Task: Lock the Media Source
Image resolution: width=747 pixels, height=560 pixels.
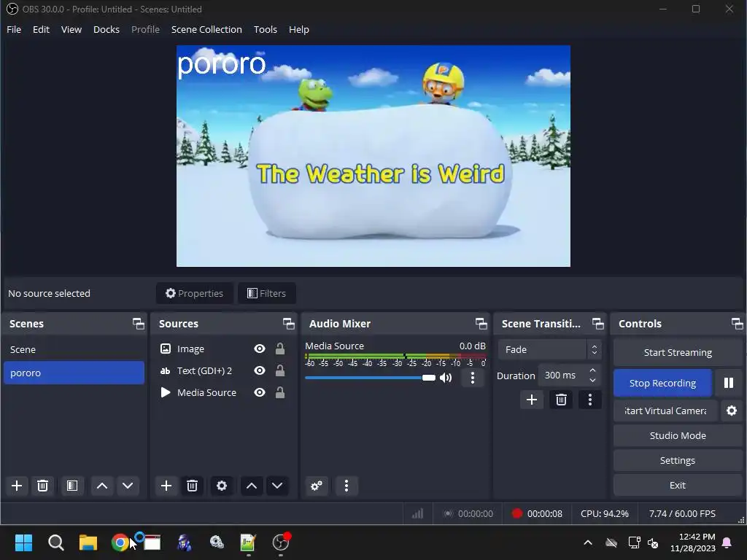Action: (x=280, y=392)
